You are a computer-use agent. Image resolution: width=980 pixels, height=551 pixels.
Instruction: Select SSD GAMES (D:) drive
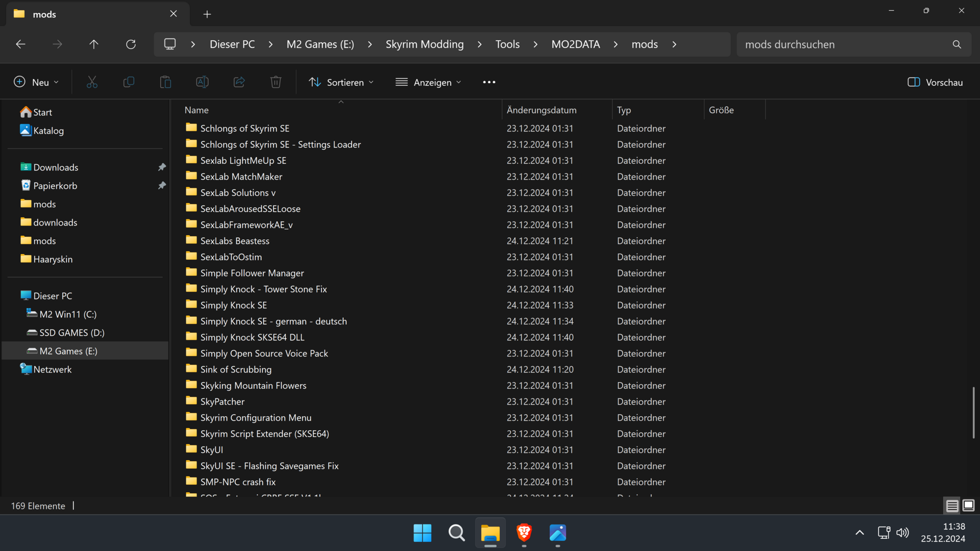[x=65, y=333]
